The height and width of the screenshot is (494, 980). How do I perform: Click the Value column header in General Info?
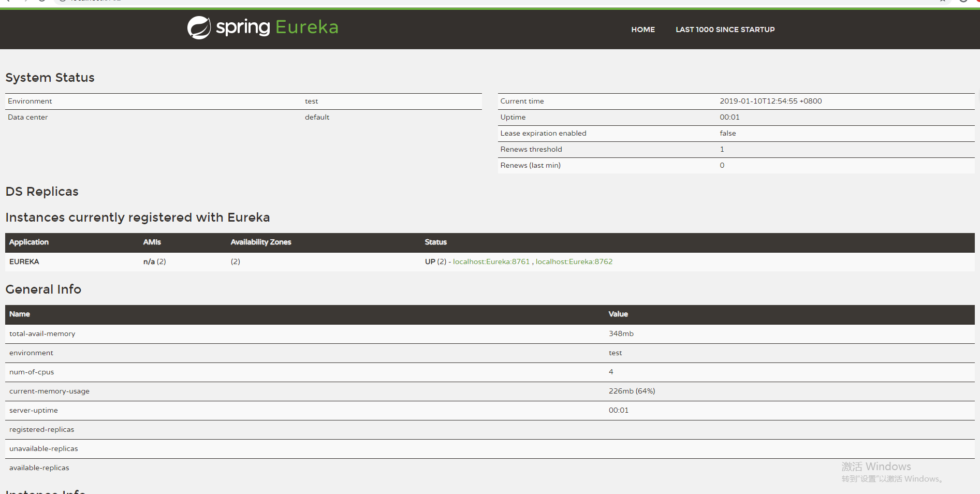[x=618, y=314]
